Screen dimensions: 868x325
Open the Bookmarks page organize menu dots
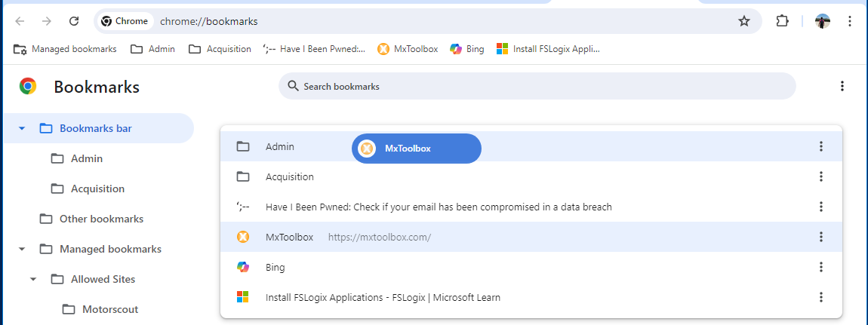tap(842, 86)
